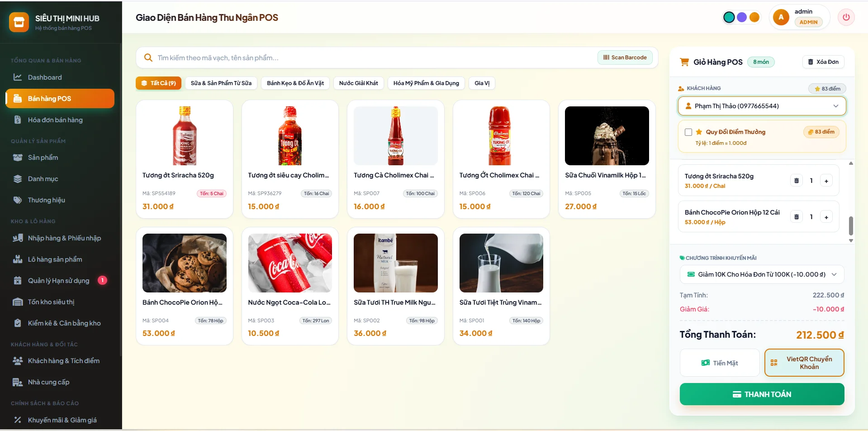
Task: Click the 8 món cart count badge
Action: point(761,62)
